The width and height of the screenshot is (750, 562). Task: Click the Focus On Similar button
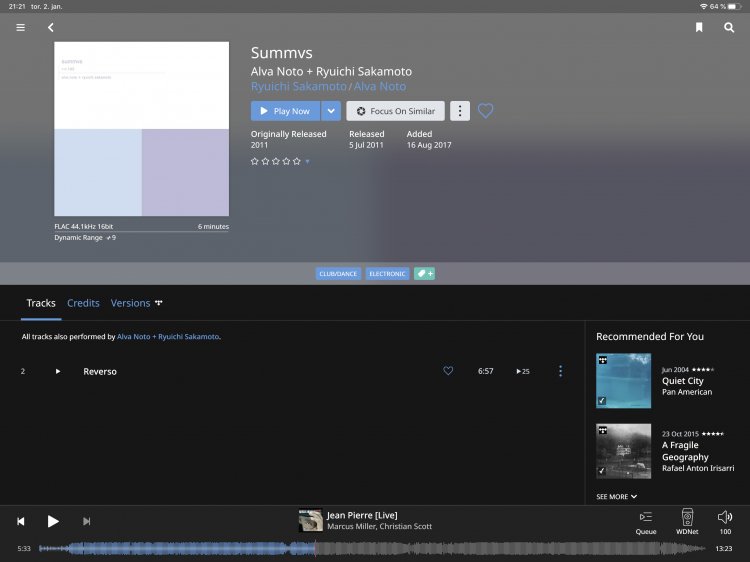pos(395,111)
